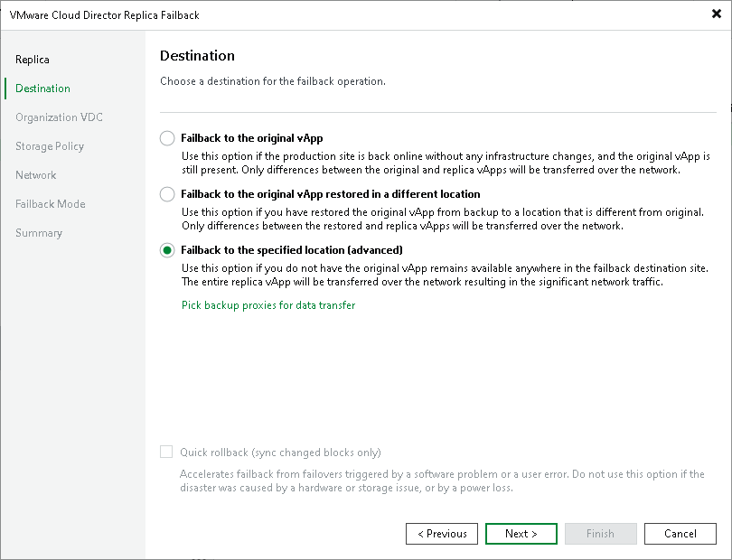Click the Cancel button
Screen dimensions: 732x560
coord(680,534)
